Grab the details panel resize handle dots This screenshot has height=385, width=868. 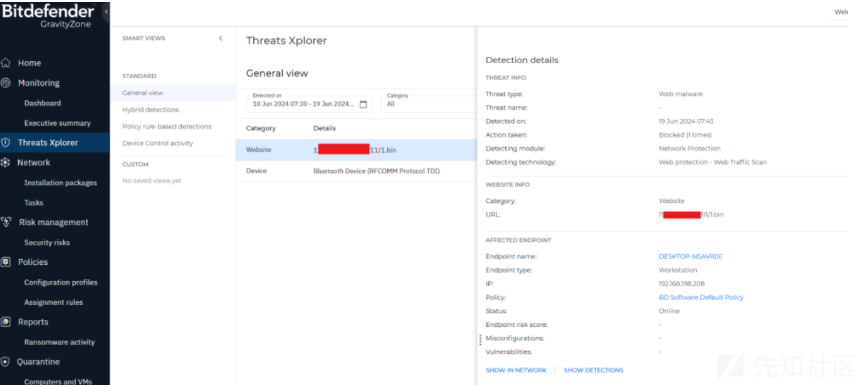[481, 340]
